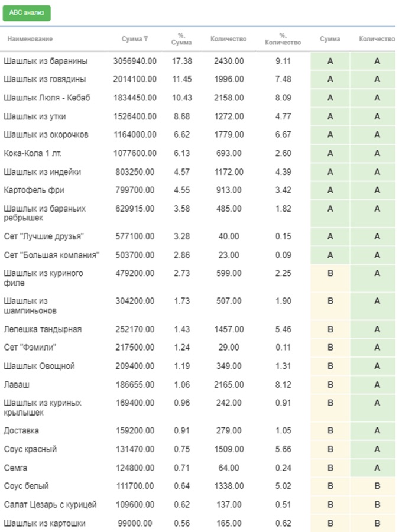The height and width of the screenshot is (532, 399).
Task: Pick the "Соус белый" row
Action: [27, 486]
